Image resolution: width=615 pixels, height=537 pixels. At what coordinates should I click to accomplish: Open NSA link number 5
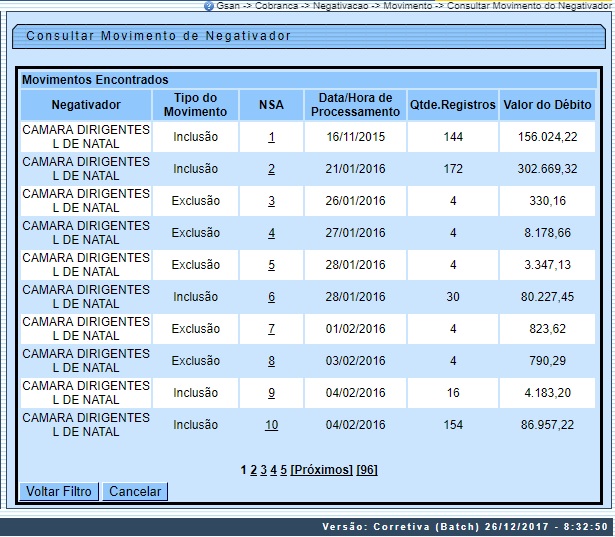[271, 265]
